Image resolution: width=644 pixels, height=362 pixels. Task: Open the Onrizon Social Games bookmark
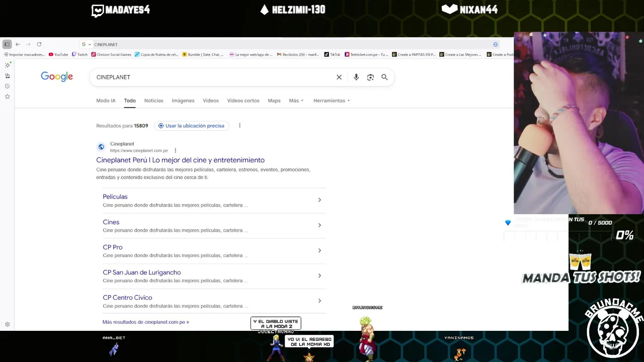(x=111, y=54)
